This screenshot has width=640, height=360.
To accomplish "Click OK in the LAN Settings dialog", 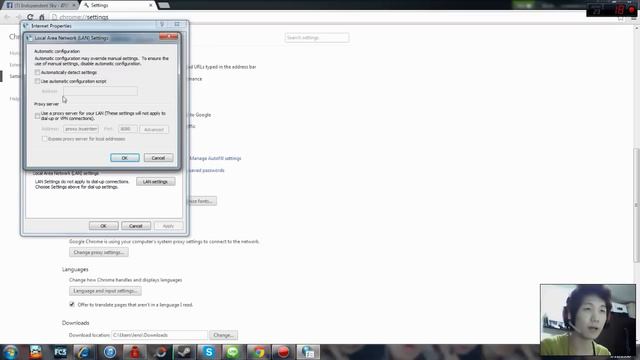I will tap(124, 158).
